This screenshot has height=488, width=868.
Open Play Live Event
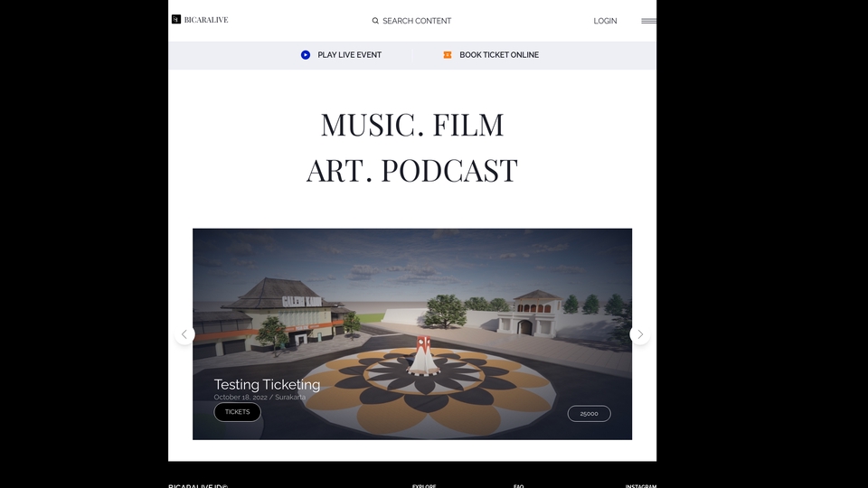click(349, 55)
